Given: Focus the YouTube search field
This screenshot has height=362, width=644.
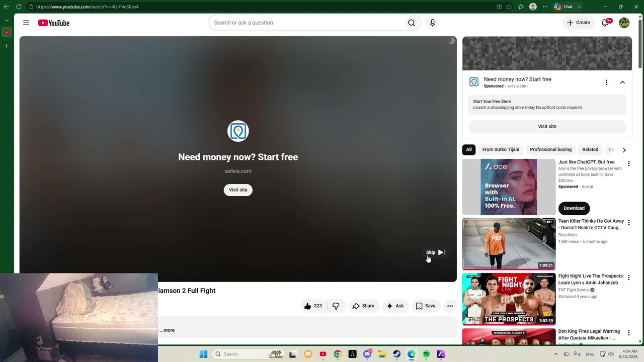Looking at the screenshot, I should (x=306, y=23).
